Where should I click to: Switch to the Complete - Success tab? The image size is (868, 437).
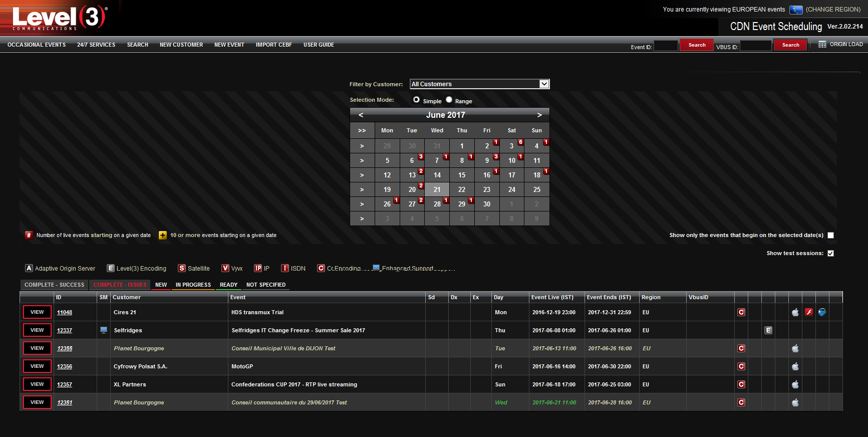pos(55,285)
